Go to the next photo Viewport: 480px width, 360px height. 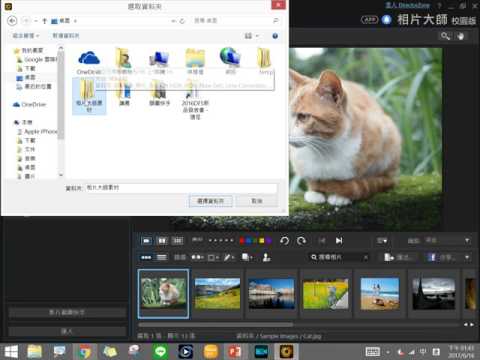[x=339, y=241]
